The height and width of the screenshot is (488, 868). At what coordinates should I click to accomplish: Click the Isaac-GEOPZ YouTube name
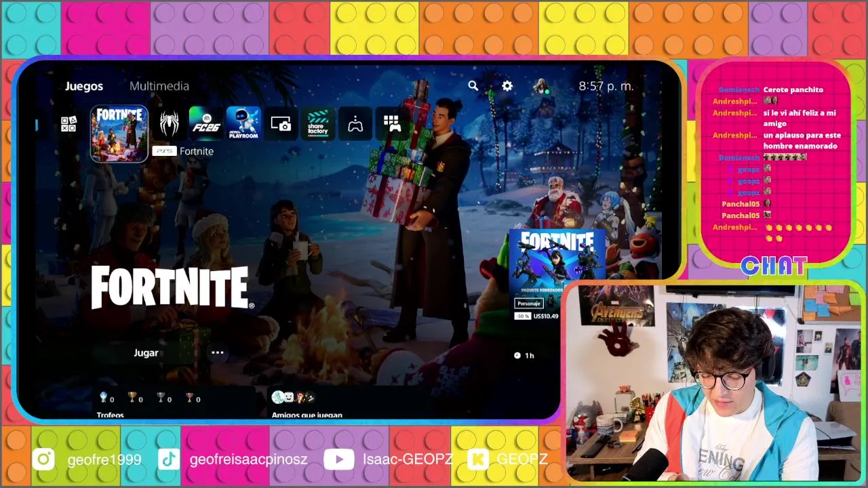pos(408,460)
